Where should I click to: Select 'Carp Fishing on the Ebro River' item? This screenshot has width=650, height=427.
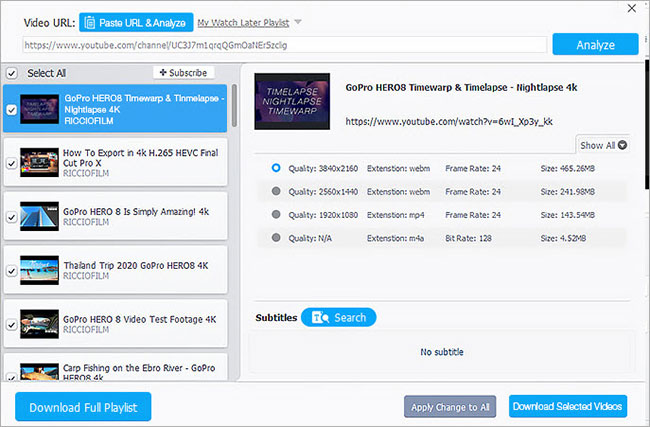point(115,367)
